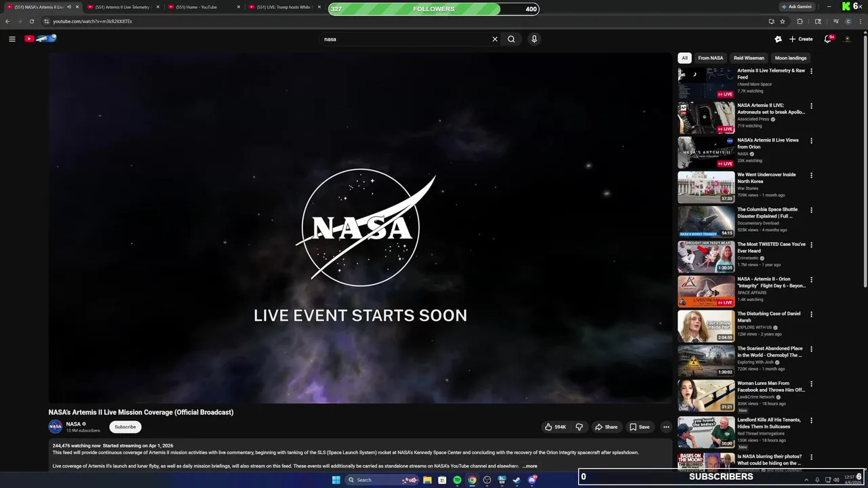Open options for Columbia Space Shuttle video

point(811,210)
